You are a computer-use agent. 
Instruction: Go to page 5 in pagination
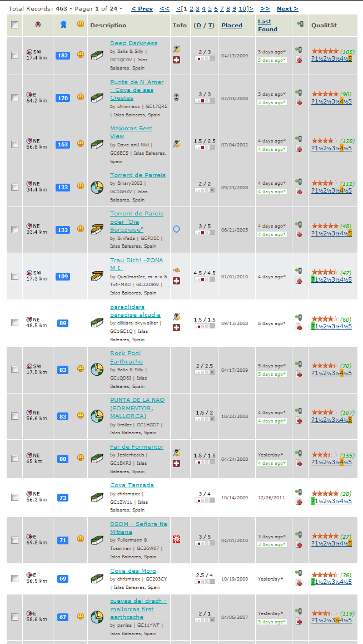pyautogui.click(x=210, y=8)
